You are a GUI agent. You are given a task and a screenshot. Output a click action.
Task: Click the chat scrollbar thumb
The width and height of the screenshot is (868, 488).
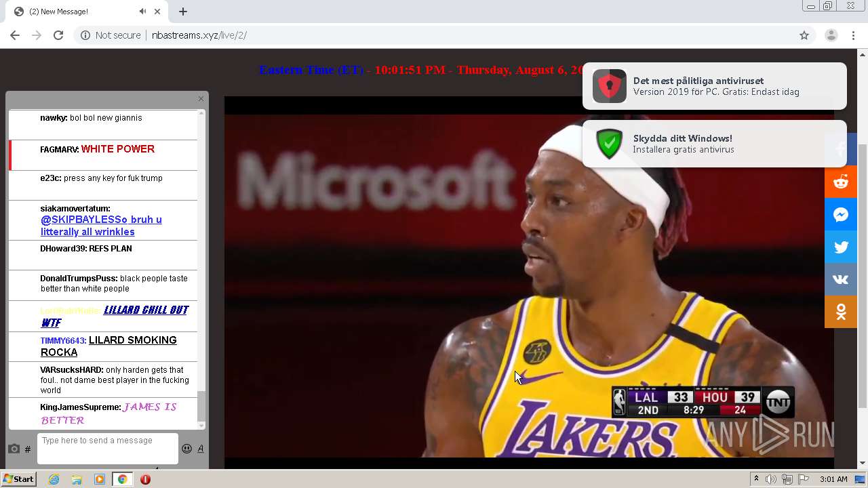pyautogui.click(x=201, y=406)
